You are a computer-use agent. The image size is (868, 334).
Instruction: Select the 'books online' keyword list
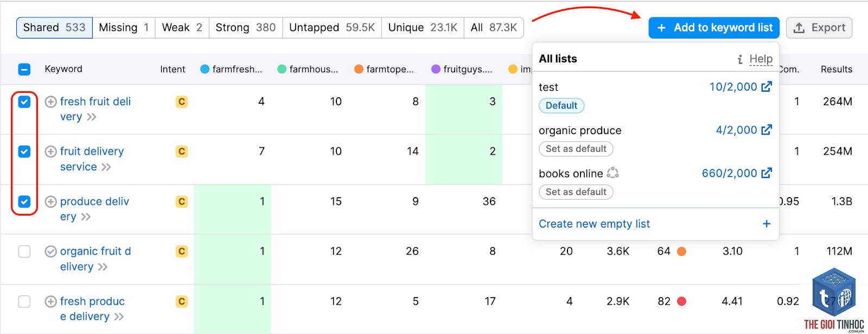pos(571,173)
